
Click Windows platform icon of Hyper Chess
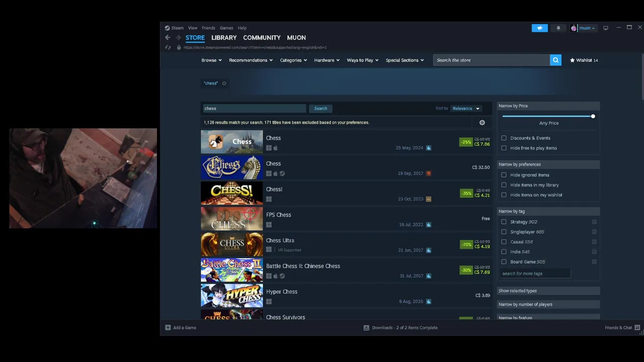[269, 302]
